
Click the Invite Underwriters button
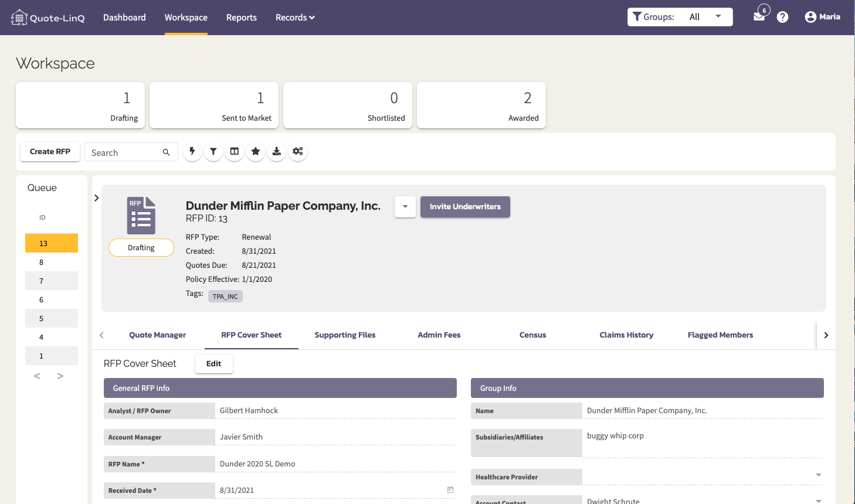(x=465, y=207)
